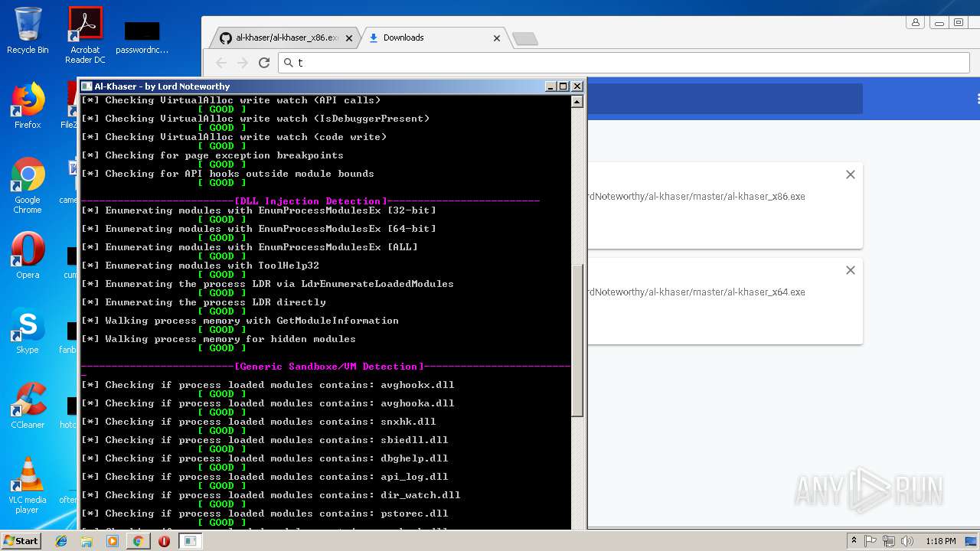Open VLC media player desktop shortcut
This screenshot has width=980, height=551.
[28, 485]
